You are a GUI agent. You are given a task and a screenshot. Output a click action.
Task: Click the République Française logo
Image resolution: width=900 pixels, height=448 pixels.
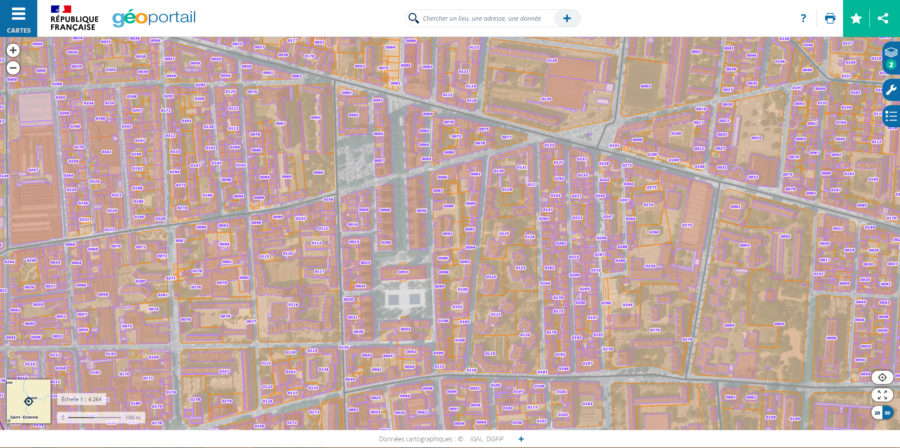[73, 18]
